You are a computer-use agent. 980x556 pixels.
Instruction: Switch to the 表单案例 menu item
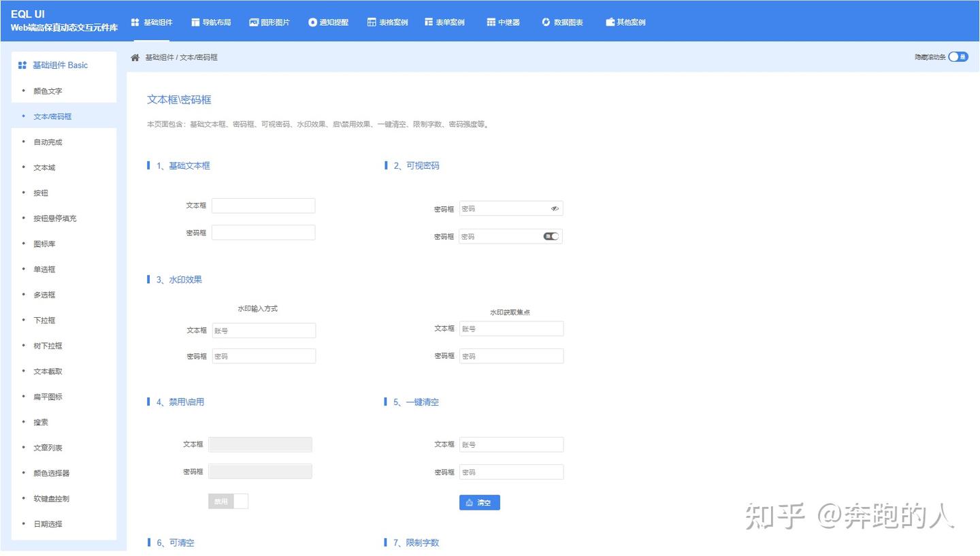tap(444, 21)
